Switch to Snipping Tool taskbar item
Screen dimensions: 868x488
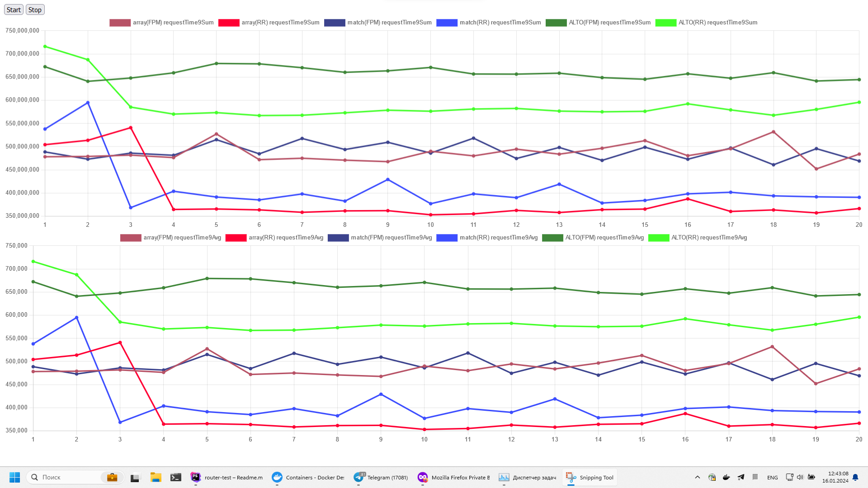590,477
